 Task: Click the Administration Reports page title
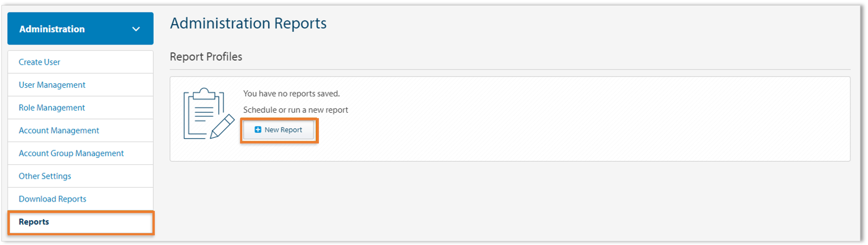coord(248,23)
